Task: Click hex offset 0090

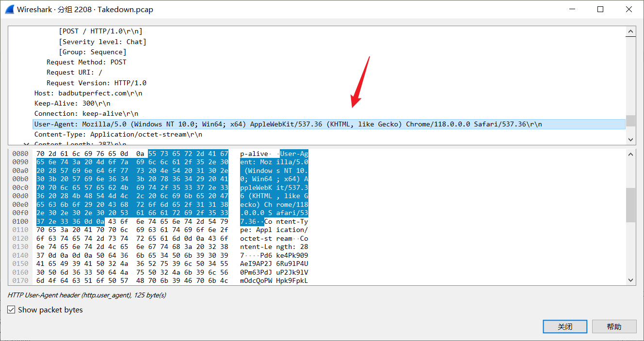Action: pos(20,162)
